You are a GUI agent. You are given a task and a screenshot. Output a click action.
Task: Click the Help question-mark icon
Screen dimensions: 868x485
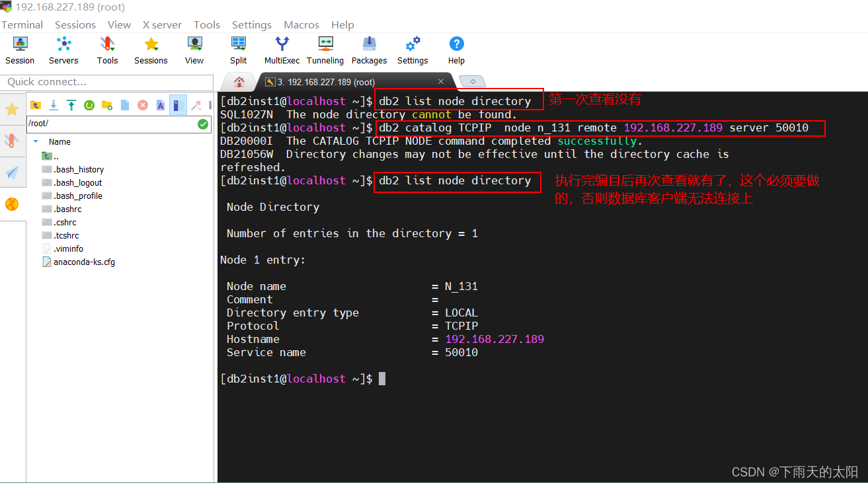(x=456, y=50)
